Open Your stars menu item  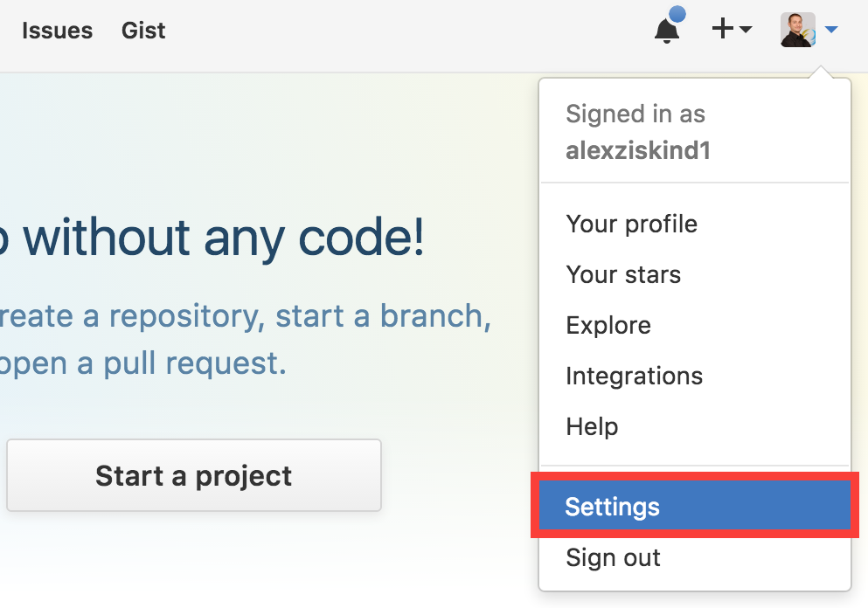[x=623, y=274]
